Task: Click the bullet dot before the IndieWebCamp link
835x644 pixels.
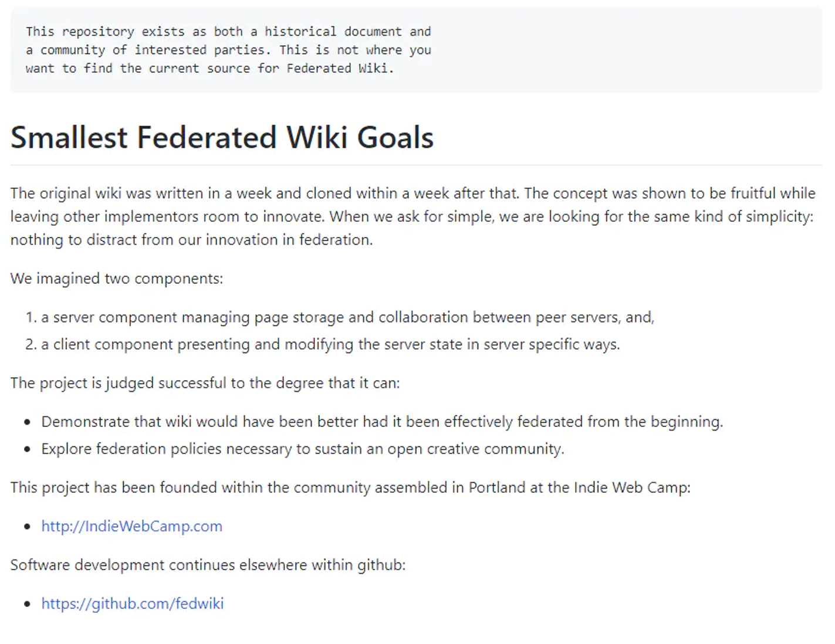Action: click(27, 527)
